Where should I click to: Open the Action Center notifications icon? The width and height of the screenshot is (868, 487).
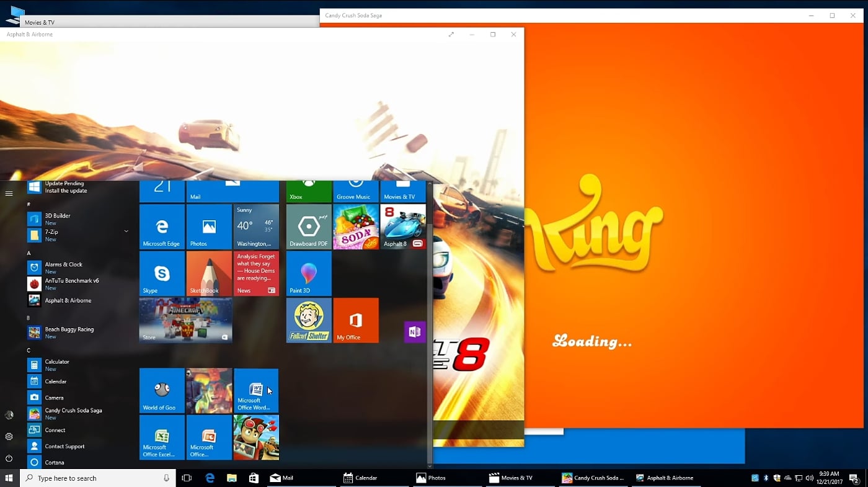pyautogui.click(x=854, y=478)
